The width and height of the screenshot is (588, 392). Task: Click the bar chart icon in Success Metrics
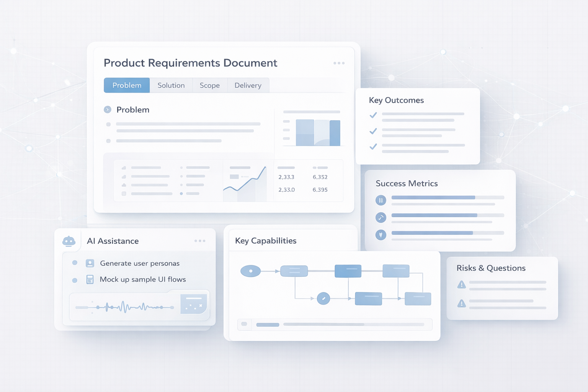point(381,200)
